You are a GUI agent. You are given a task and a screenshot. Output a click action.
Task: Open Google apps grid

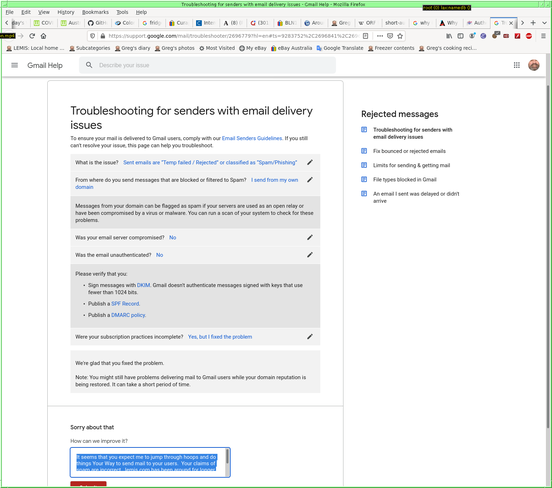pyautogui.click(x=516, y=65)
